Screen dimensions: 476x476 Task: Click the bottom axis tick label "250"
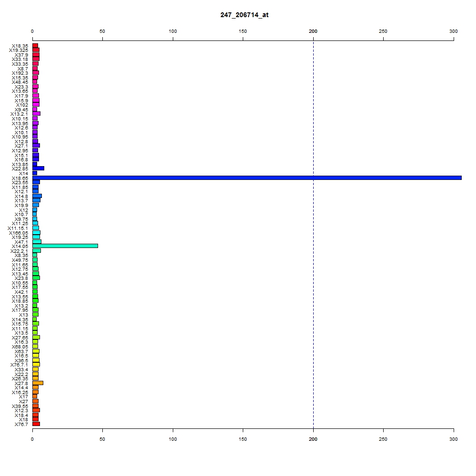(383, 439)
